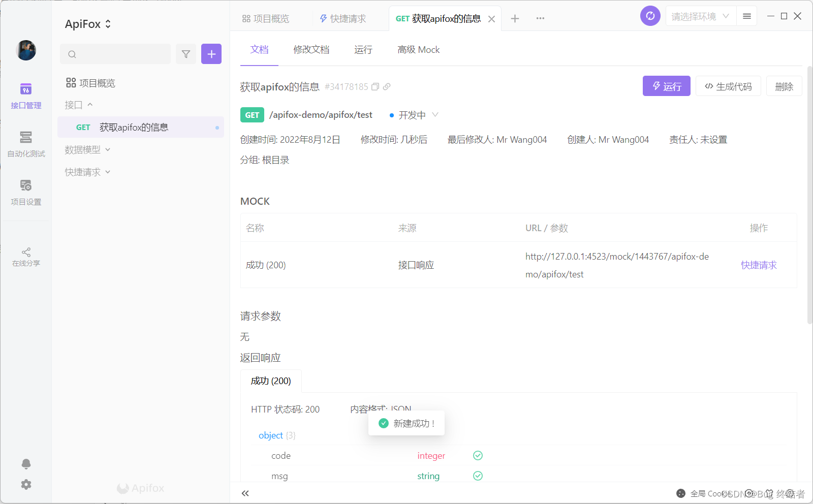Open the 请选择环境 environment dropdown
This screenshot has height=504, width=813.
(x=700, y=16)
